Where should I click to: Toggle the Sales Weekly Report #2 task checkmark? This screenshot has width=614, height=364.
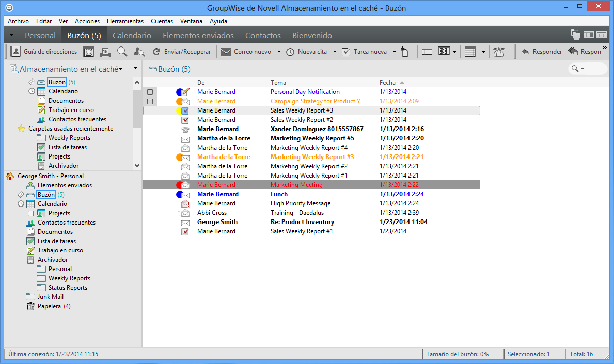[185, 120]
